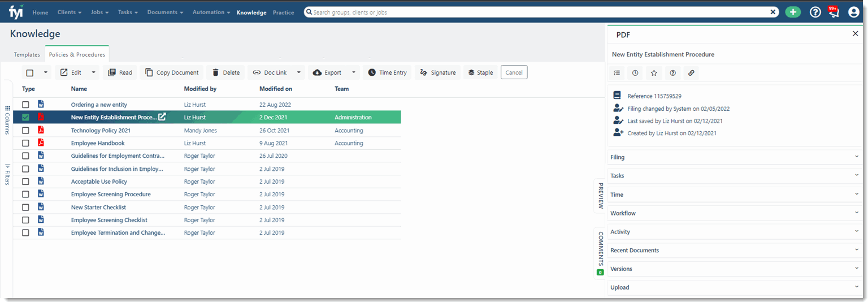
Task: Check the Guidelines for Employment Contra... checkbox
Action: (25, 156)
